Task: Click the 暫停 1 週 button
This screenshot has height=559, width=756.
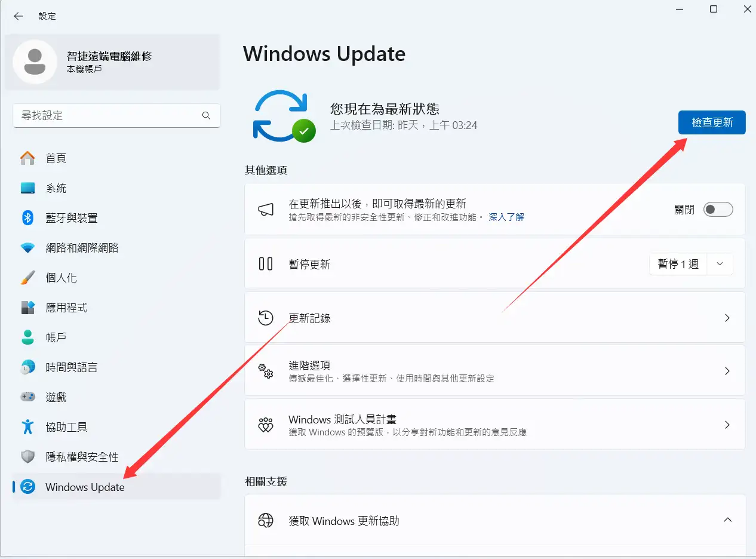Action: coord(678,264)
